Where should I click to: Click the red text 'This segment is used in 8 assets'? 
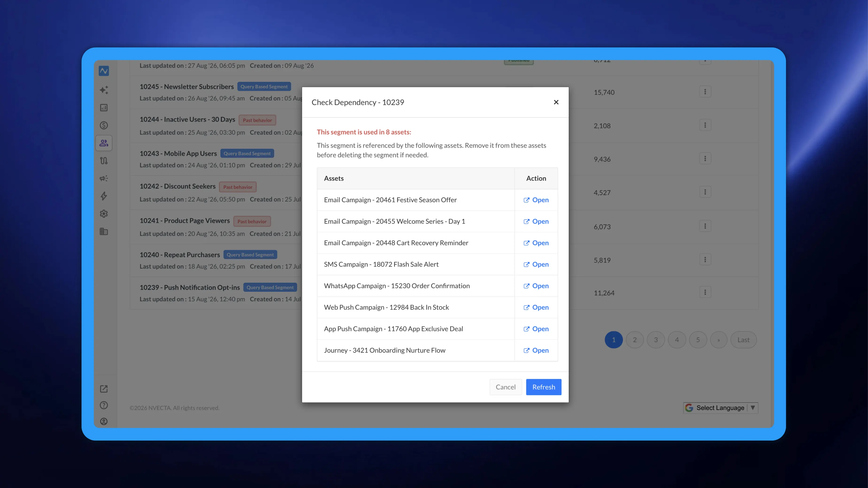(x=364, y=132)
